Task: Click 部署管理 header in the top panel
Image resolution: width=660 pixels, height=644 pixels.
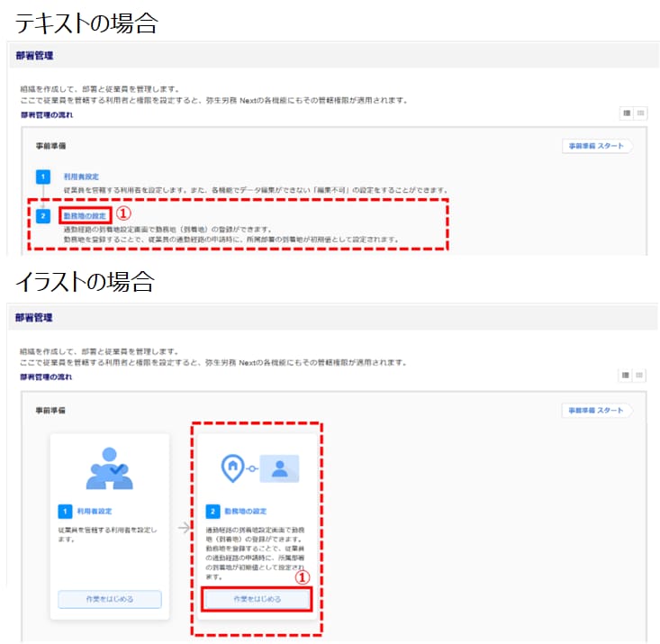Action: [x=34, y=56]
